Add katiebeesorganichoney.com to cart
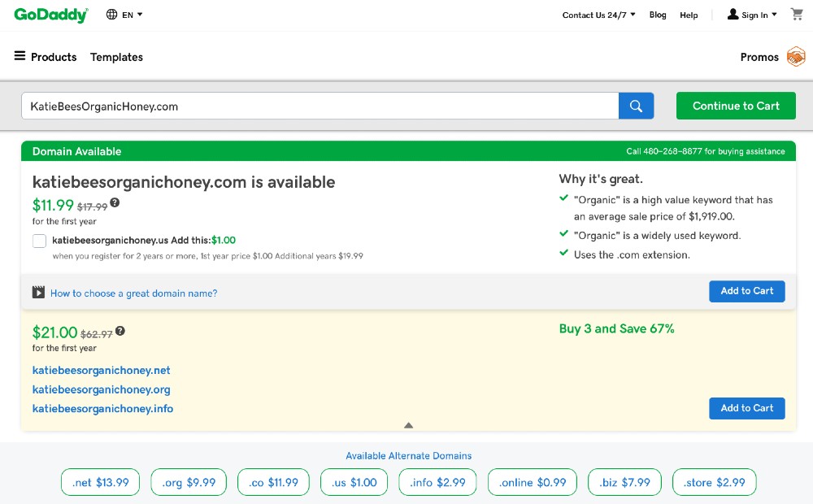813x504 pixels. point(746,291)
